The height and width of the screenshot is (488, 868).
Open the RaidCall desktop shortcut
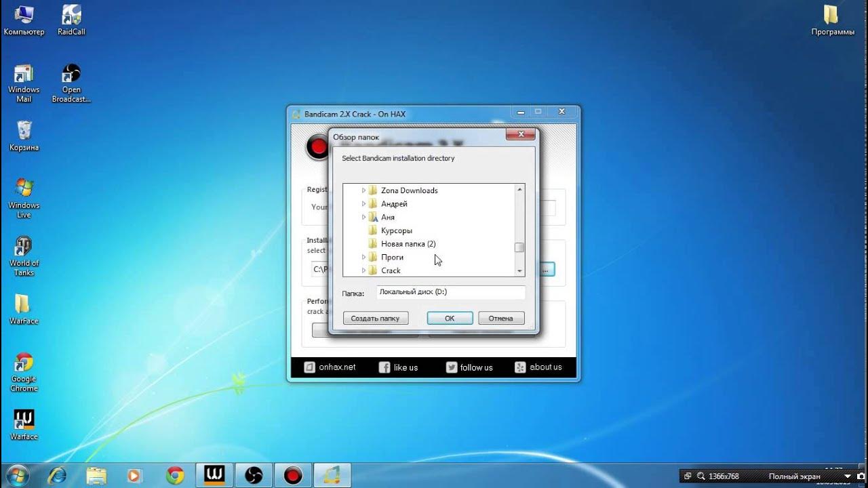71,20
